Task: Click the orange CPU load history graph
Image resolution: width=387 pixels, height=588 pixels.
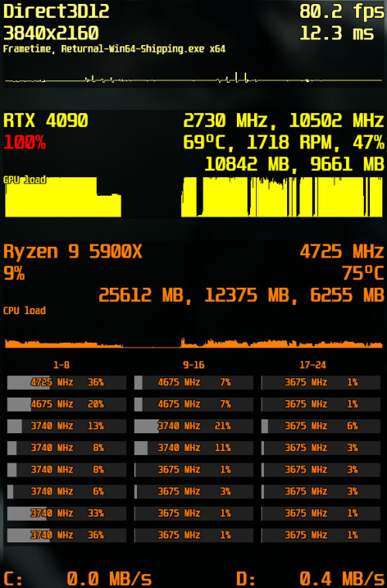Action: tap(193, 342)
